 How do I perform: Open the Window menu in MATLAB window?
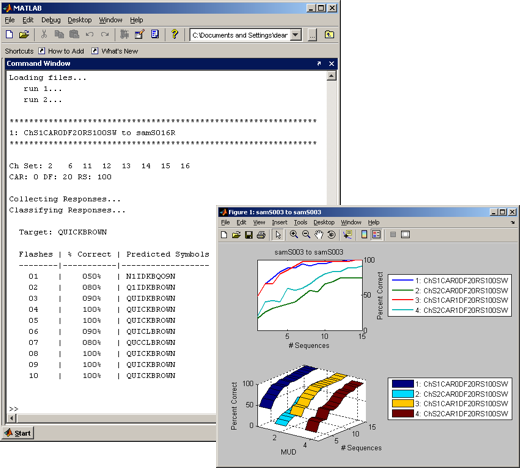point(110,20)
